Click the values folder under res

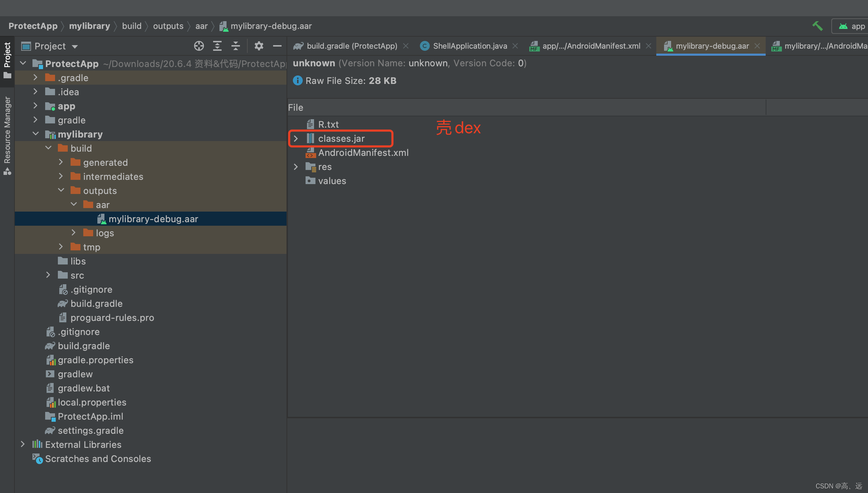pos(332,180)
